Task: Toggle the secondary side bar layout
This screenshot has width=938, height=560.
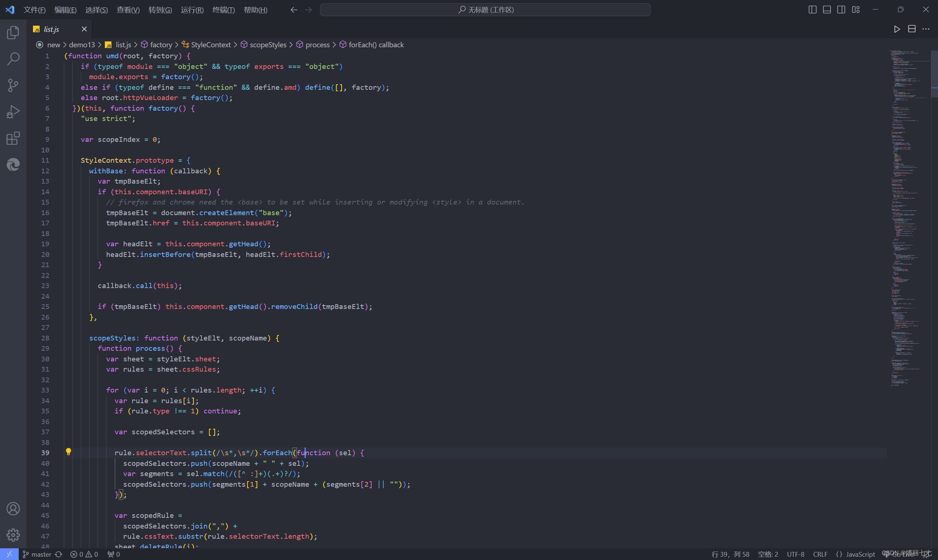Action: tap(841, 10)
